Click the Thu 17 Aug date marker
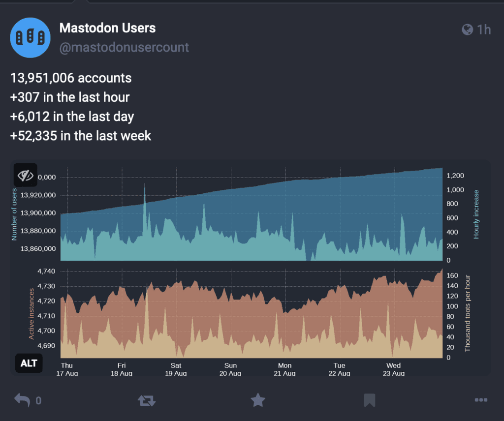Image resolution: width=504 pixels, height=421 pixels. (x=67, y=369)
